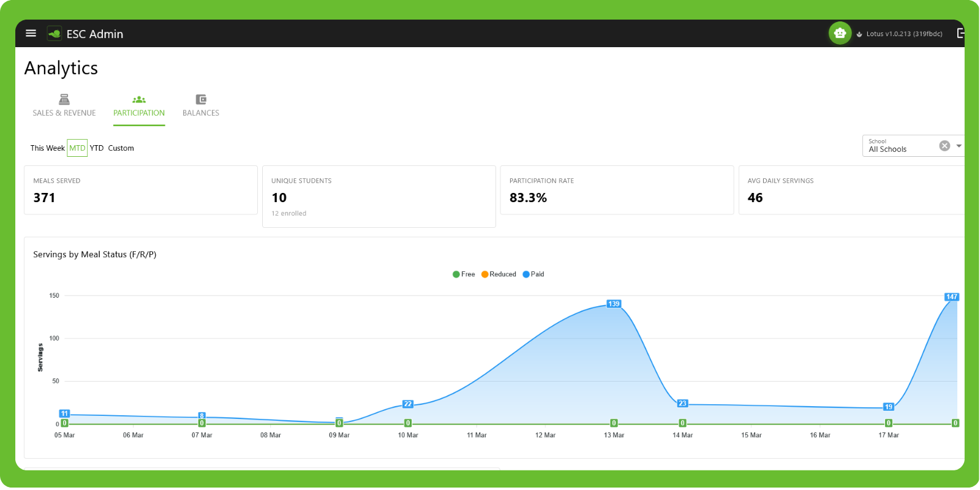Viewport: 980px width, 490px height.
Task: Click the 13 Mar axis label
Action: click(614, 435)
